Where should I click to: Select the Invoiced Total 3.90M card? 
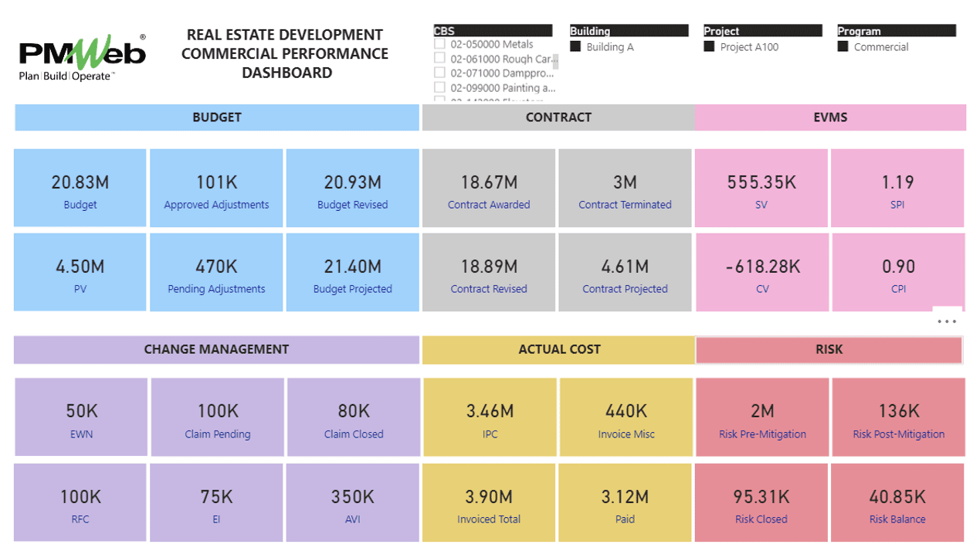click(489, 502)
